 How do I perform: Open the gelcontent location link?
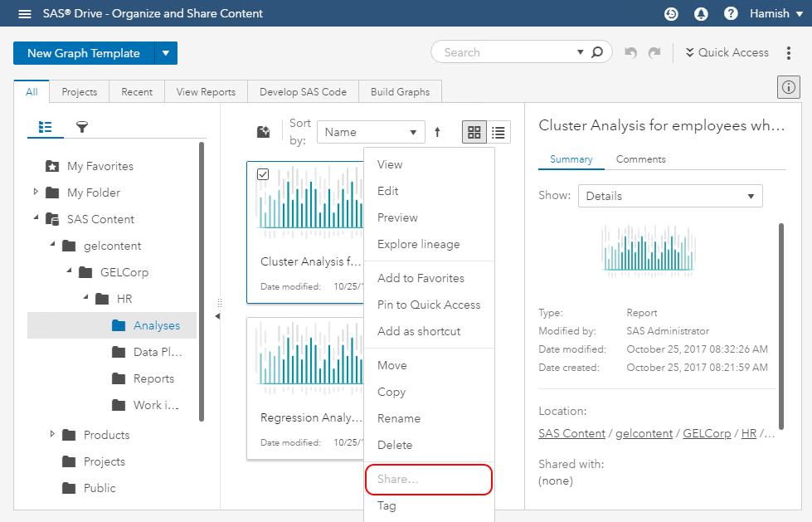[644, 433]
